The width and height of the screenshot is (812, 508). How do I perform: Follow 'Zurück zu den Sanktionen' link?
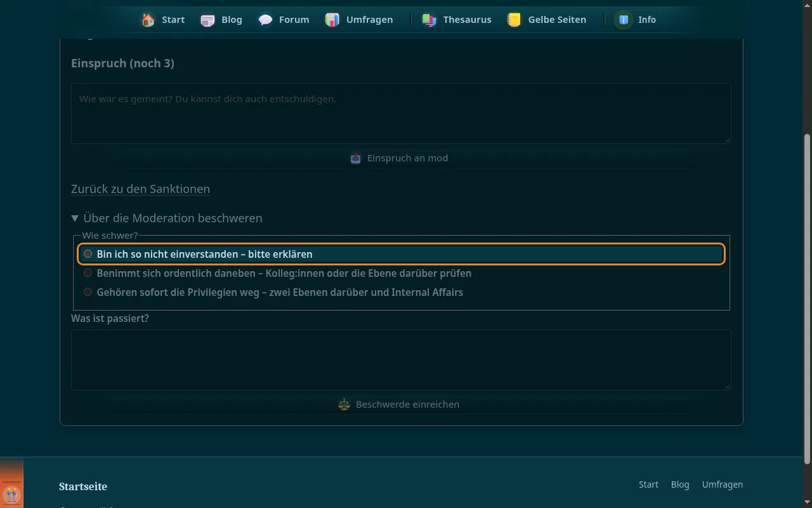pyautogui.click(x=140, y=189)
